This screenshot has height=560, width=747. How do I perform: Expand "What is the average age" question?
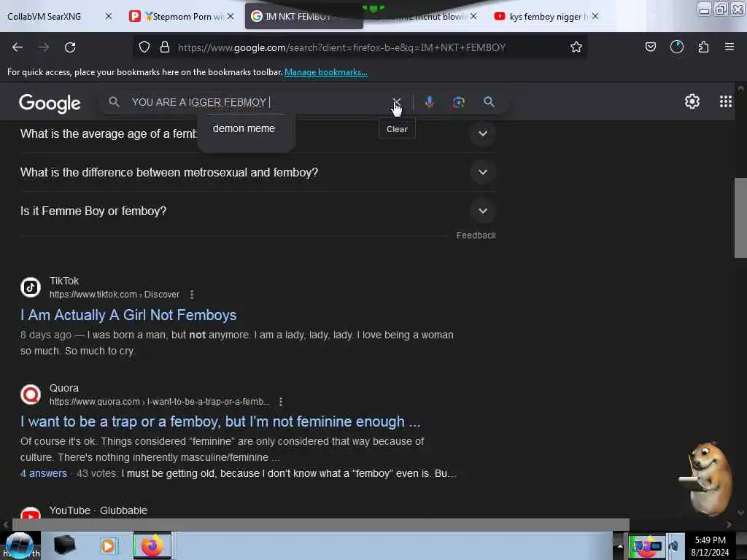point(483,134)
